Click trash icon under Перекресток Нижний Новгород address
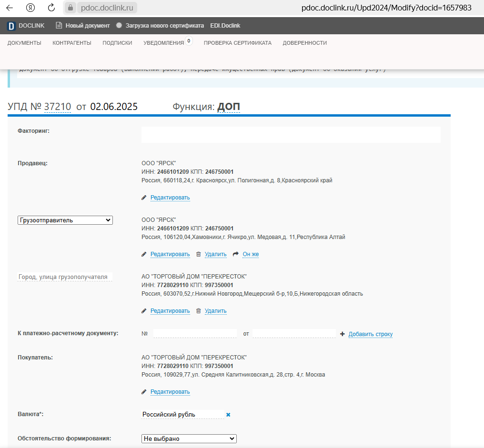Screen dimensions: 484x448 (199, 311)
